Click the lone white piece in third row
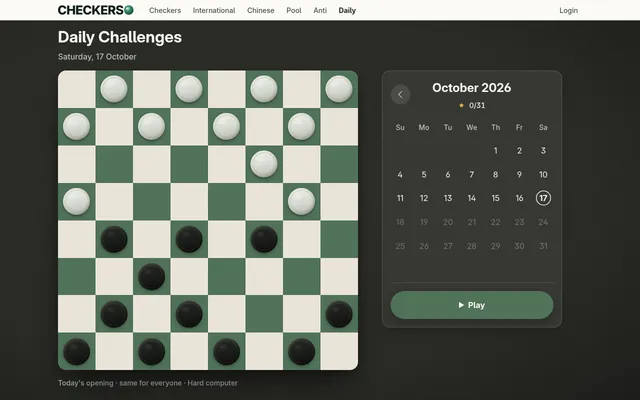Screen dimensions: 640x400 point(264,164)
